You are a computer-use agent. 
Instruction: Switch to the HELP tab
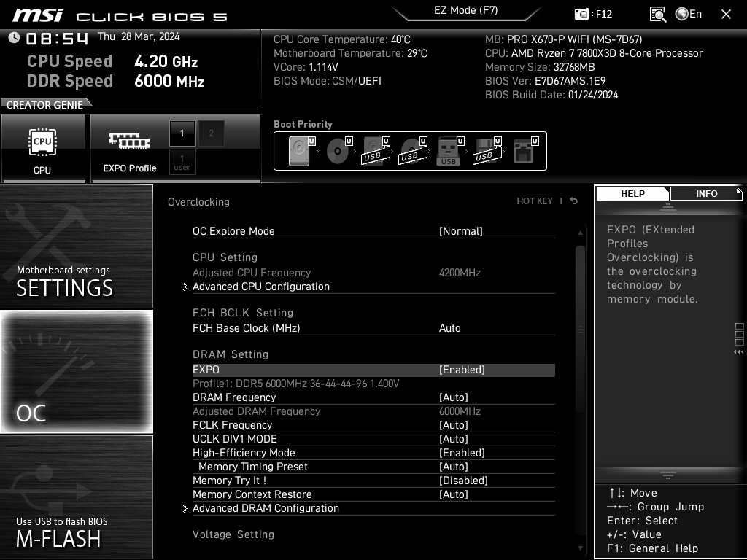click(x=632, y=194)
